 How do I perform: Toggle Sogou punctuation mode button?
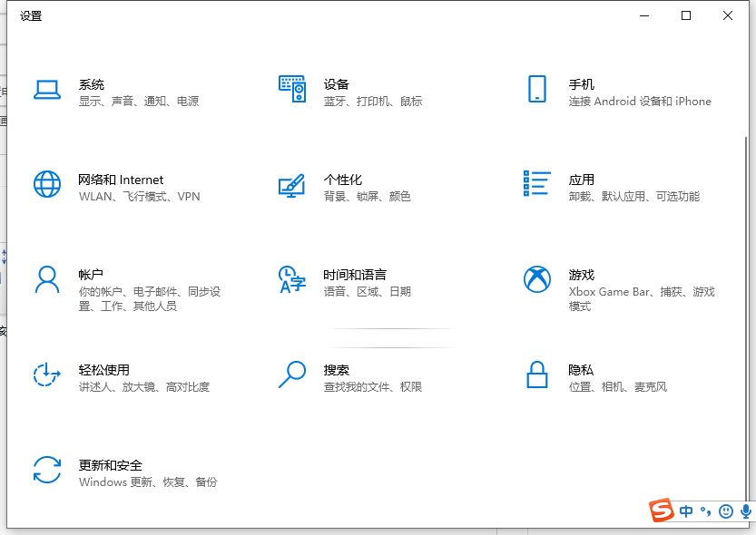pos(704,512)
